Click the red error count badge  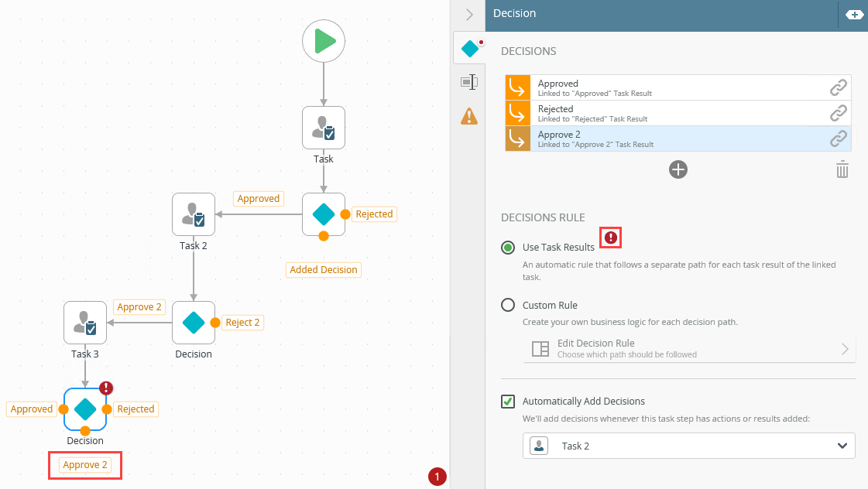437,477
